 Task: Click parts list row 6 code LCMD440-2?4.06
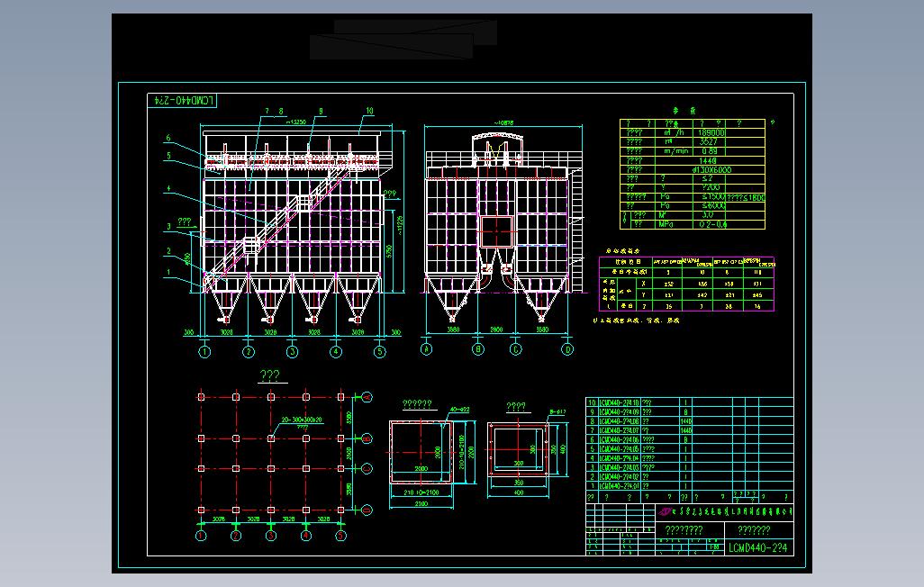point(620,439)
